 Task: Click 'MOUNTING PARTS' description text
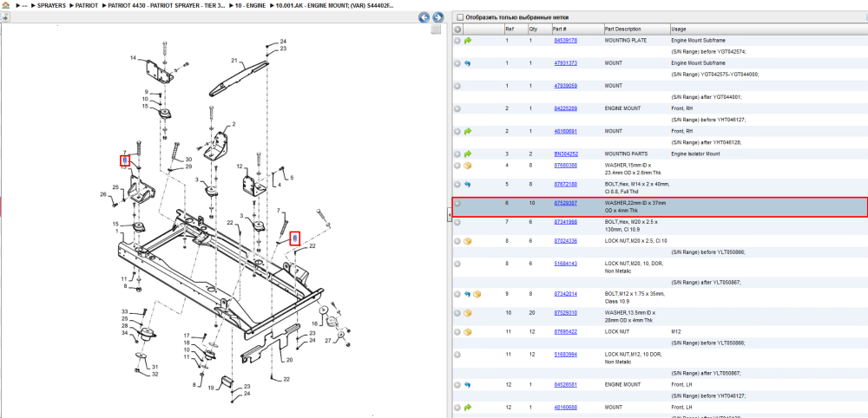[x=625, y=154]
